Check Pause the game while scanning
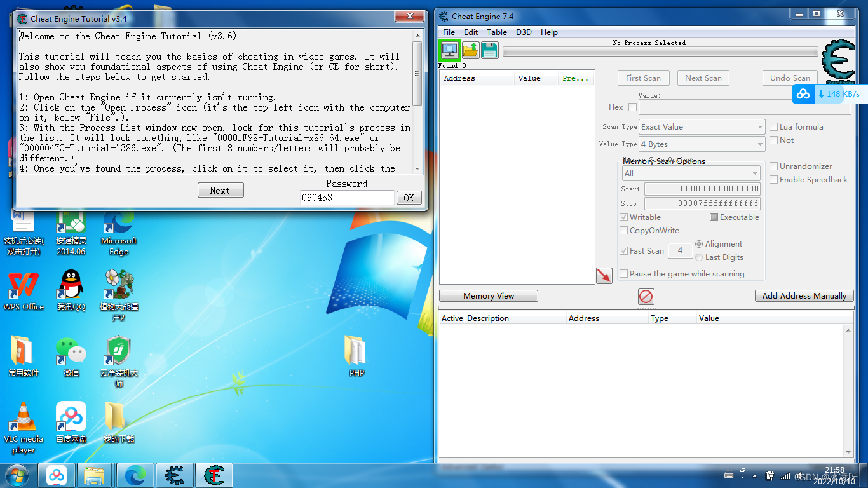Image resolution: width=868 pixels, height=488 pixels. click(x=623, y=274)
